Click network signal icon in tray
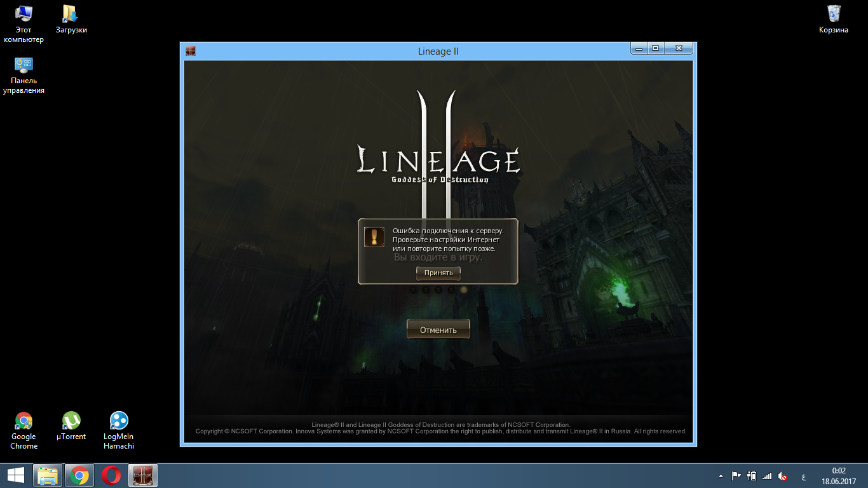Viewport: 868px width, 488px height. pyautogui.click(x=767, y=475)
